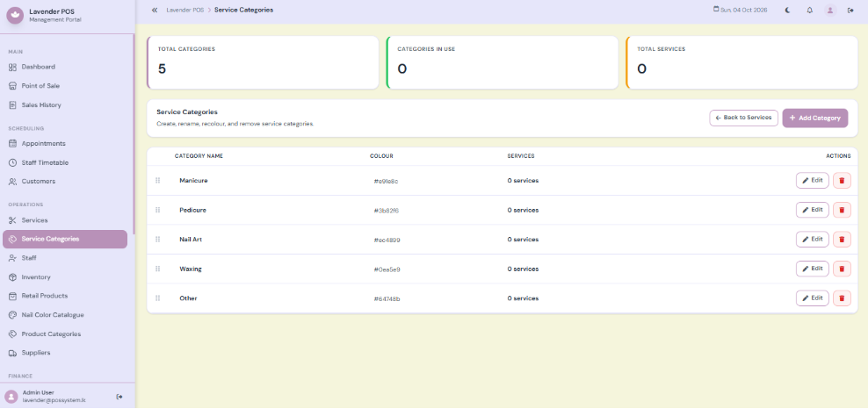Screen dimensions: 868x409
Task: Toggle dark mode with the moon icon
Action: (788, 10)
